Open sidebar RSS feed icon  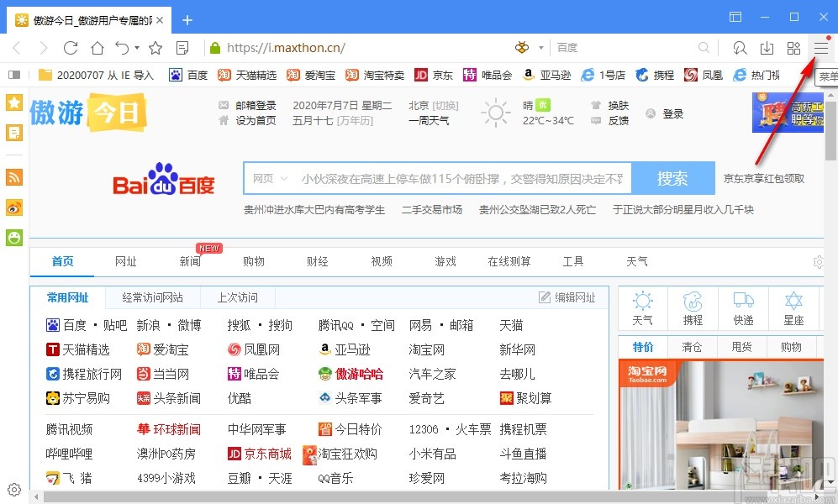(14, 176)
